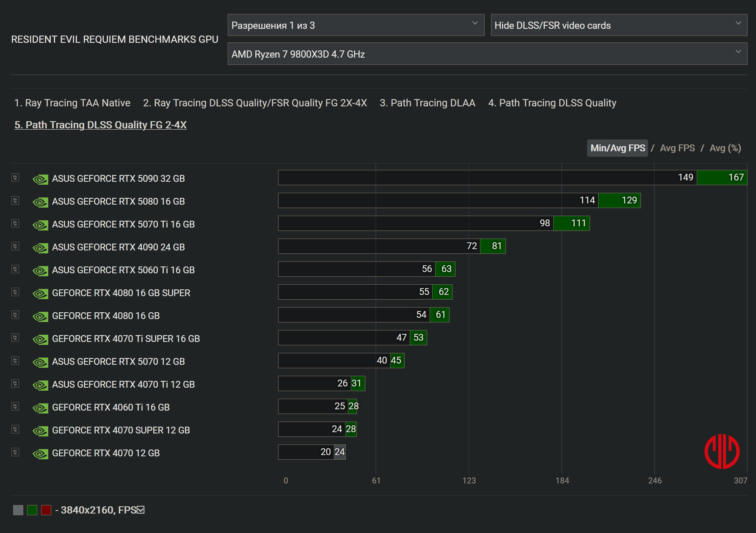Switch chart to Avg FPS view
Screen dimensions: 756x533
coord(677,148)
